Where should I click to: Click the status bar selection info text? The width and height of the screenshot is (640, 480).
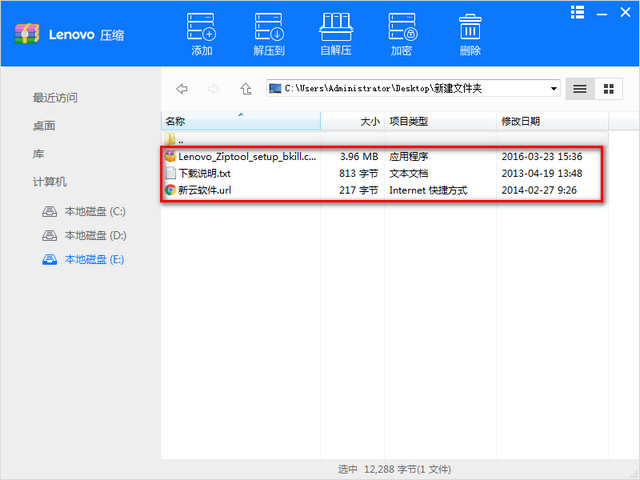pos(394,469)
